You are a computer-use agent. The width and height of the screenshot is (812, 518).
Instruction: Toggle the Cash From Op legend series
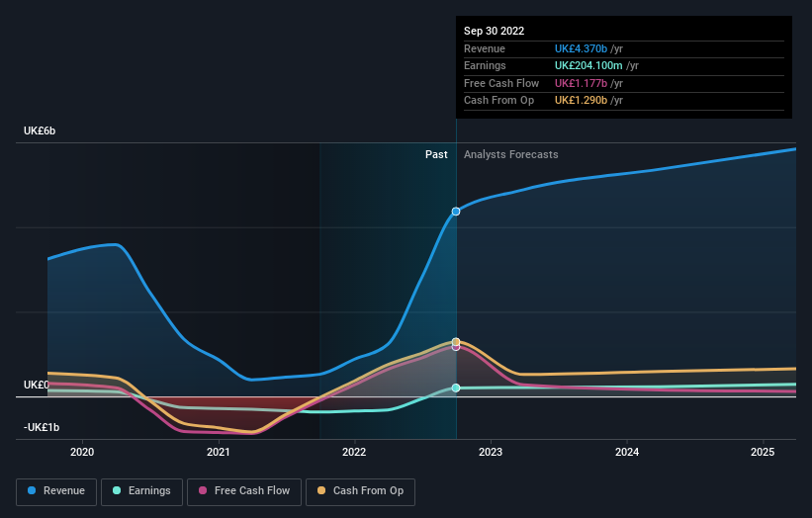[360, 491]
